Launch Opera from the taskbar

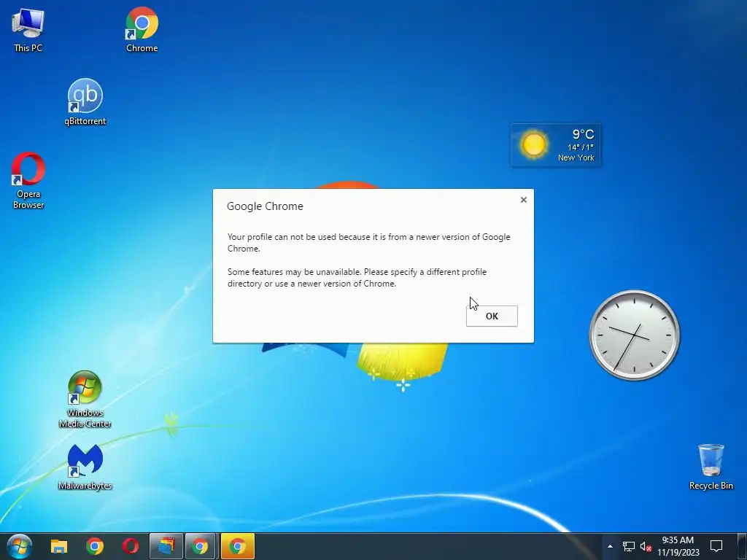coord(131,546)
